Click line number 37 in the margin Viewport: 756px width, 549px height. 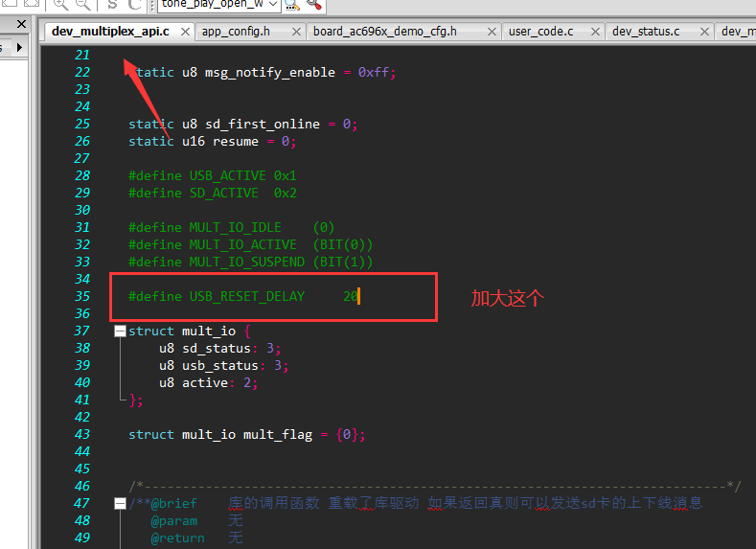82,332
